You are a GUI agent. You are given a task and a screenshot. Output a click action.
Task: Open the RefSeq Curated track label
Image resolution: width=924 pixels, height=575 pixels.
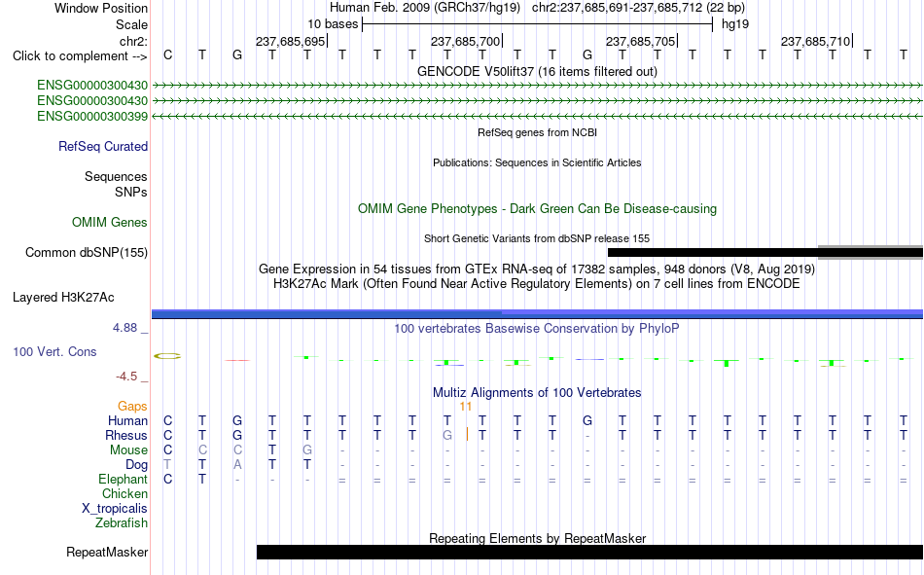[103, 146]
